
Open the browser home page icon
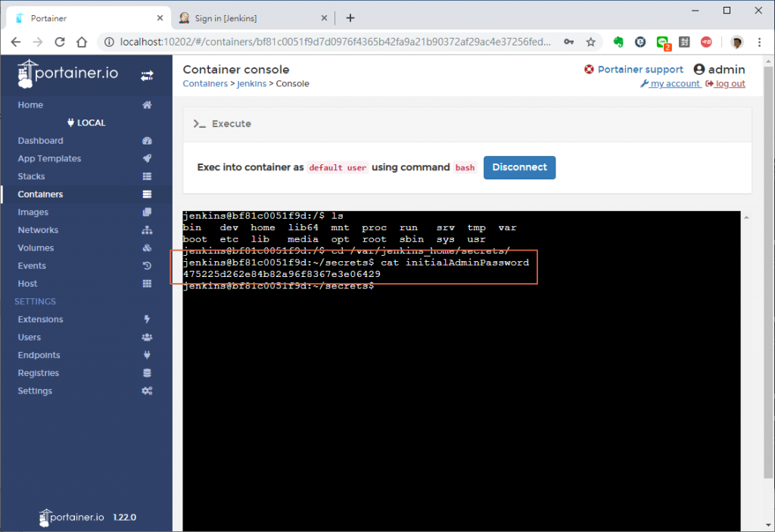click(82, 42)
